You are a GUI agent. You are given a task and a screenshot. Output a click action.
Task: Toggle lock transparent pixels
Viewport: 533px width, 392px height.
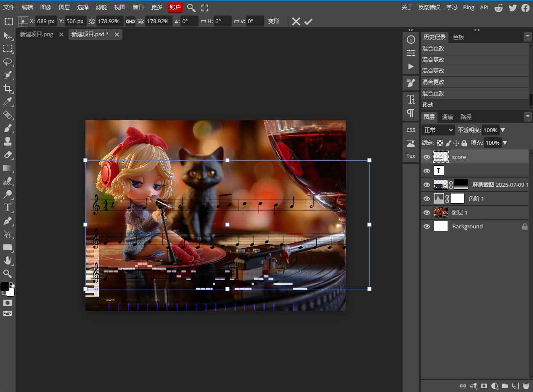[440, 143]
